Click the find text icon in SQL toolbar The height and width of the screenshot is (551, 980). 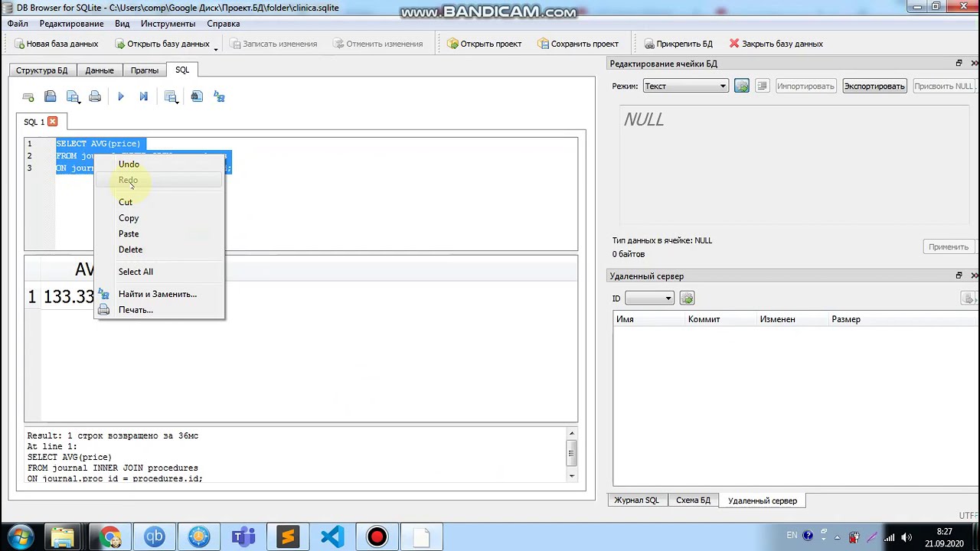[x=197, y=96]
